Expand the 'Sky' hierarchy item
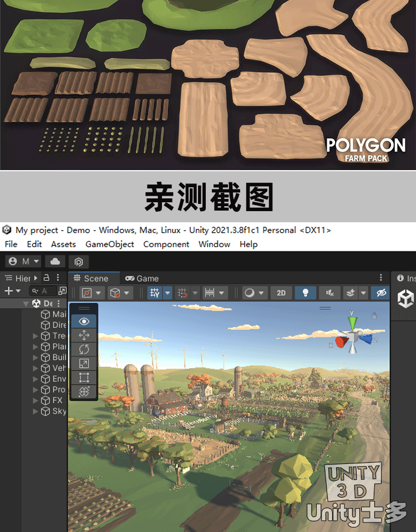This screenshot has width=416, height=532. [x=35, y=411]
